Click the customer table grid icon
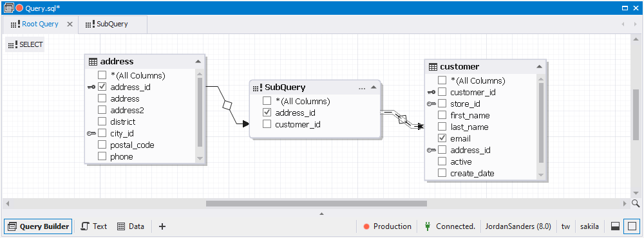The image size is (644, 238). pos(433,67)
